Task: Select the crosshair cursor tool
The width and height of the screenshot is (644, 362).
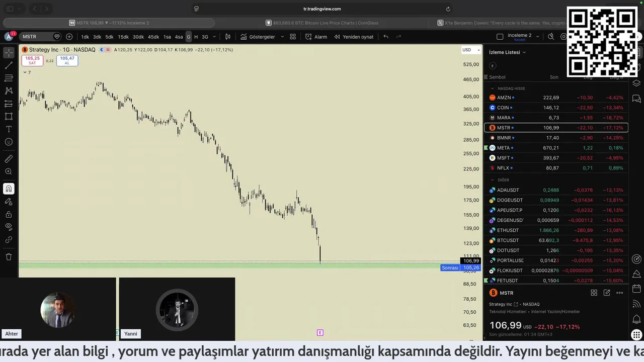Action: click(9, 52)
